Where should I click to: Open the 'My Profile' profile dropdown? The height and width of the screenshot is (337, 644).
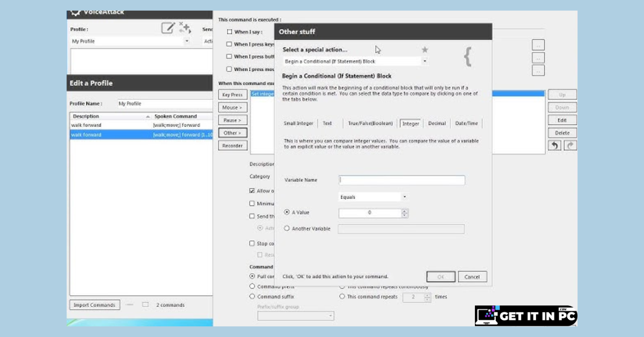[x=130, y=41]
